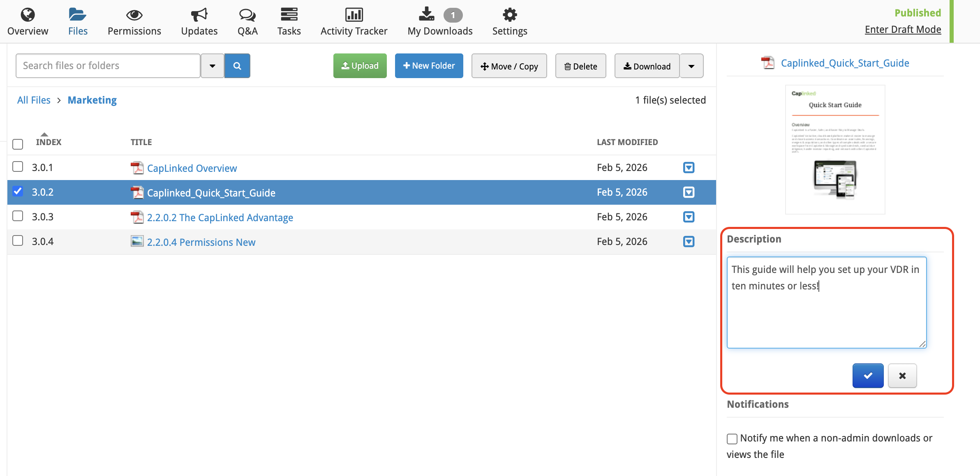
Task: Click into the Search files or folders field
Action: pyautogui.click(x=108, y=66)
